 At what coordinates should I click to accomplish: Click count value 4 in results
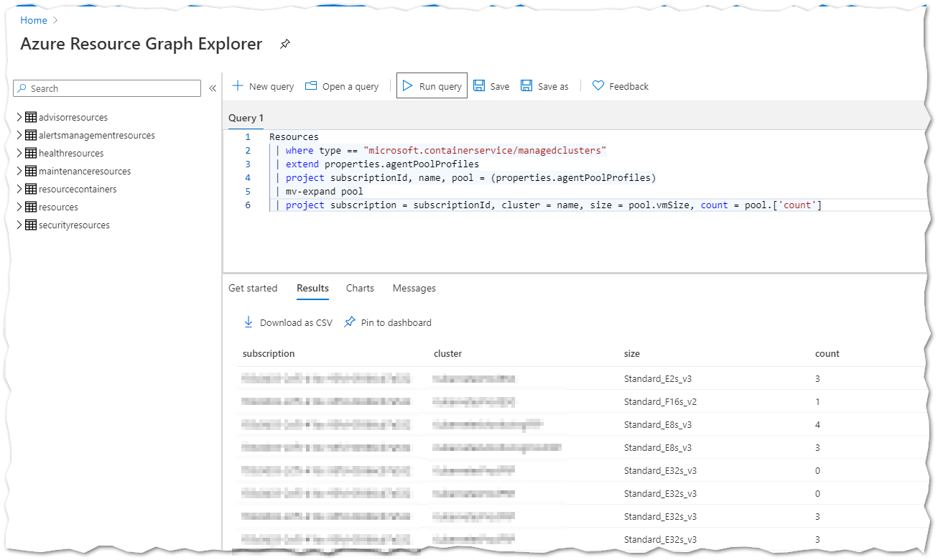pos(817,424)
